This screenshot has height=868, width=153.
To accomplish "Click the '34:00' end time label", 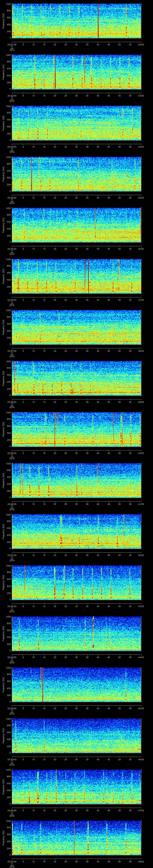I will pos(141,147).
